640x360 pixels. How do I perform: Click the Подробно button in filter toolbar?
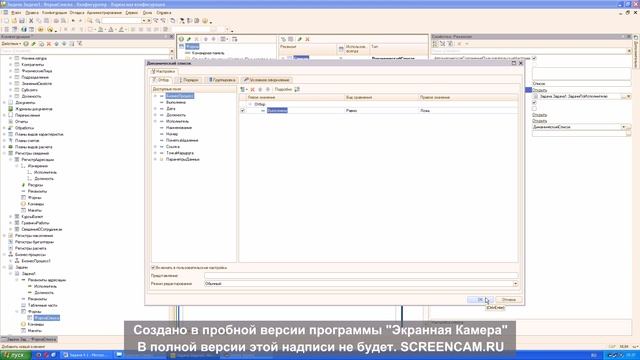(283, 89)
